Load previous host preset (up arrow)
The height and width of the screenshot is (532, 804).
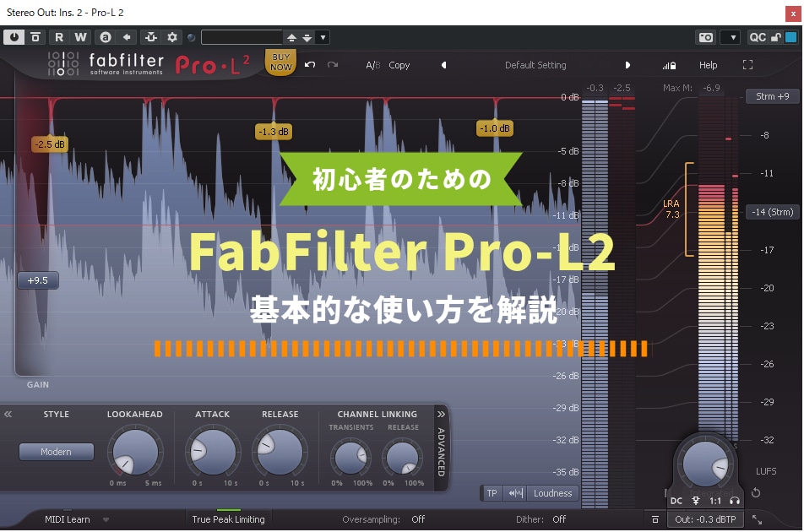(291, 37)
